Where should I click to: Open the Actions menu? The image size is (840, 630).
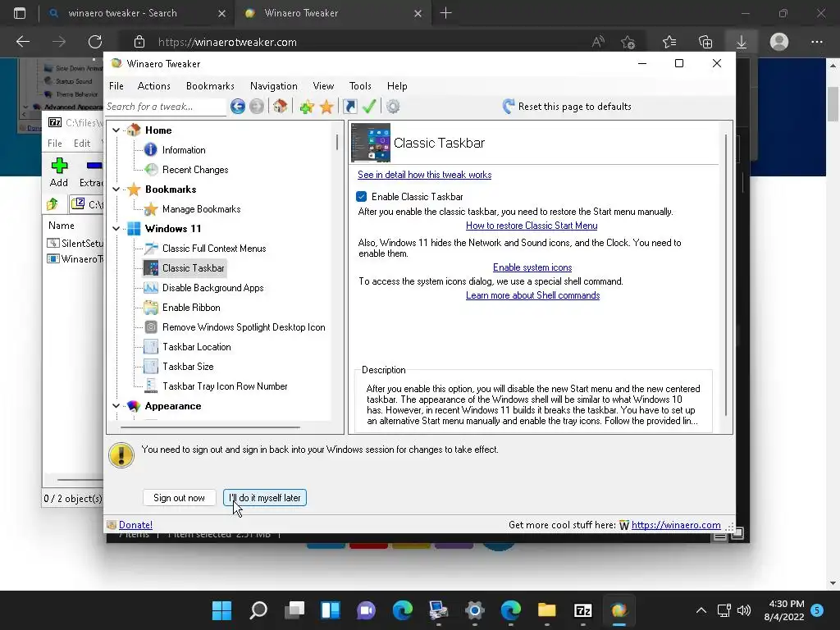153,85
